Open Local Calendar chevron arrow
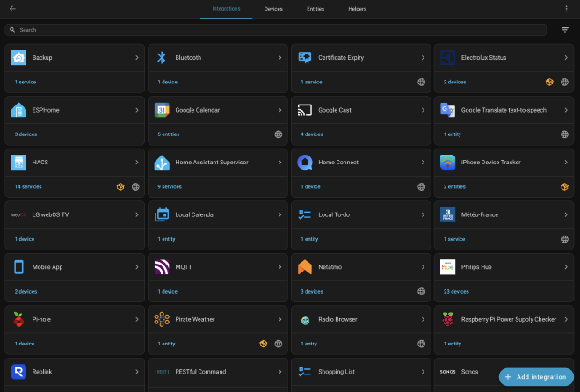This screenshot has height=392, width=580. (280, 214)
